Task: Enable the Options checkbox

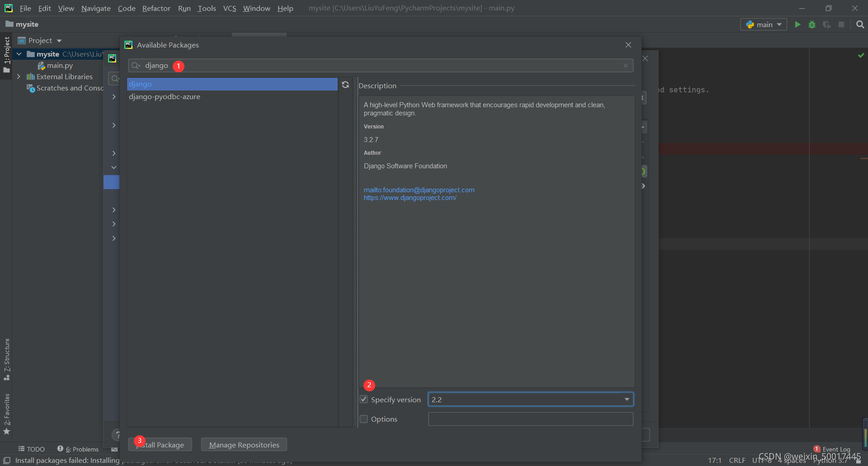Action: [364, 419]
